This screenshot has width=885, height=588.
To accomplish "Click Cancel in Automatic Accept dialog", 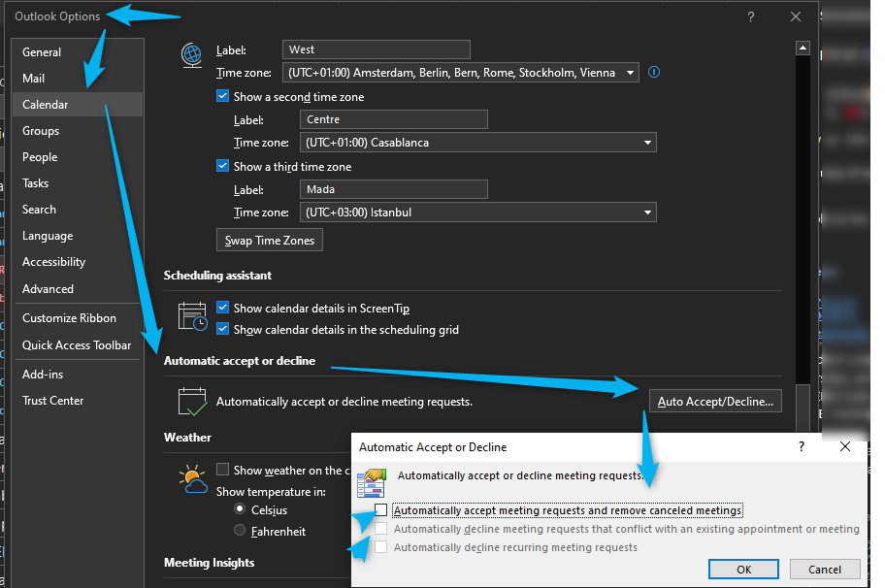I will pyautogui.click(x=825, y=570).
